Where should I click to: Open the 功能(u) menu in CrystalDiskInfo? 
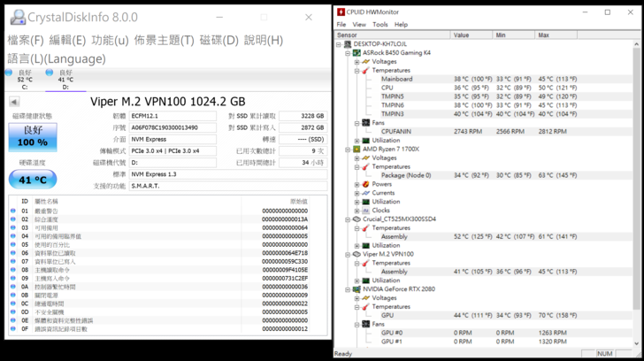[x=110, y=40]
